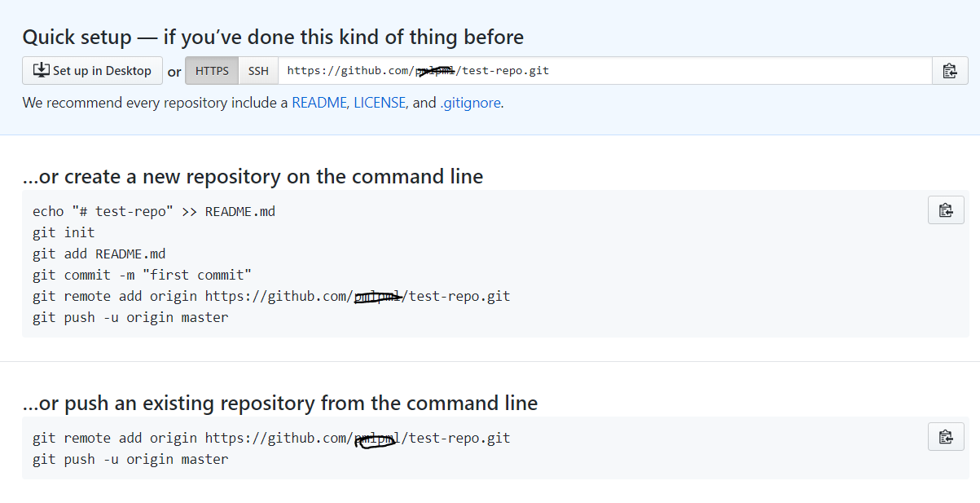Click git remote add line in create-new section
The height and width of the screenshot is (503, 980).
click(x=271, y=296)
